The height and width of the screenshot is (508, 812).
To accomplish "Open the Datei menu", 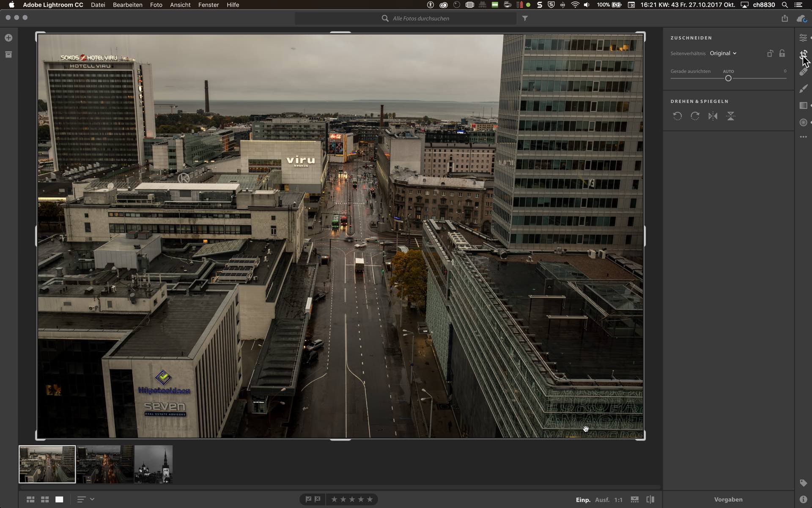I will 98,5.
